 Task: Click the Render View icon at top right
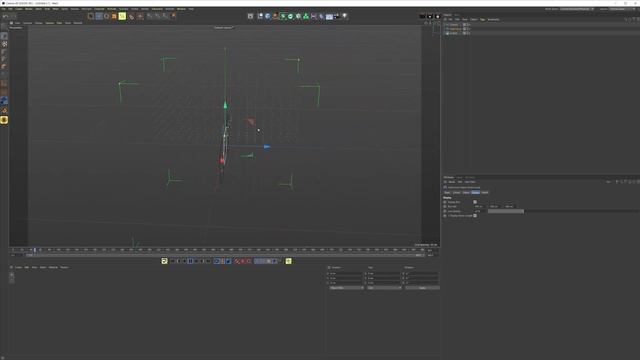(422, 16)
